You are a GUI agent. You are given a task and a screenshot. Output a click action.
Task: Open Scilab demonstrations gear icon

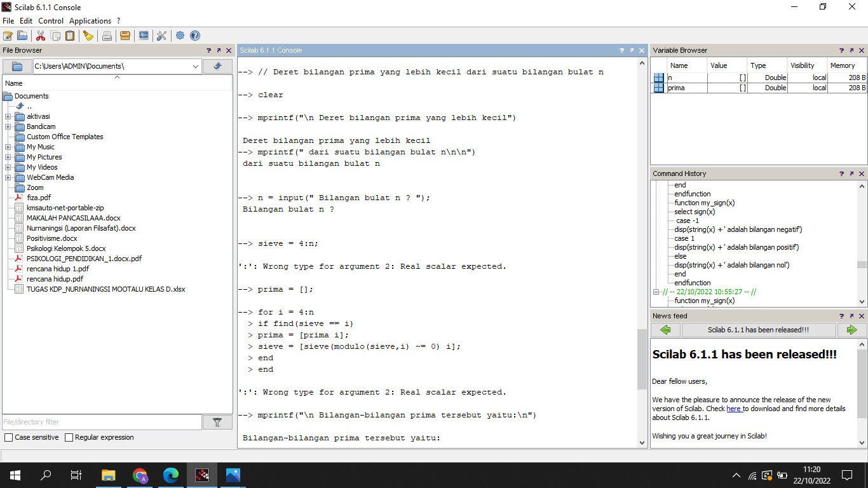point(180,36)
